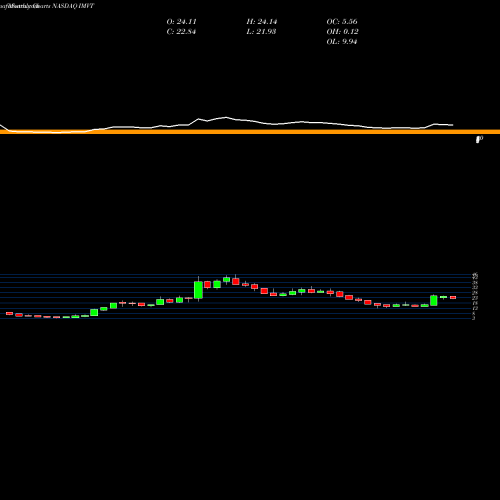Select the close price C: 22.84
This screenshot has width=500, height=500.
[181, 32]
